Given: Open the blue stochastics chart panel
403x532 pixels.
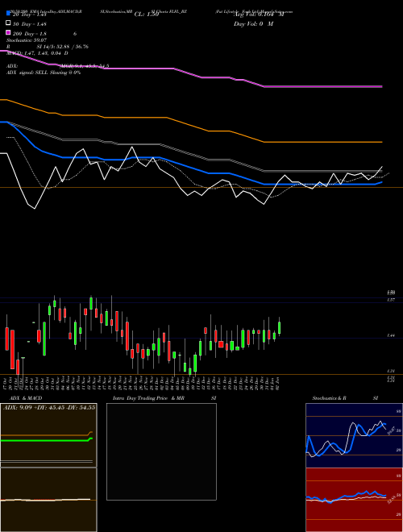Looking at the screenshot, I should [x=354, y=435].
